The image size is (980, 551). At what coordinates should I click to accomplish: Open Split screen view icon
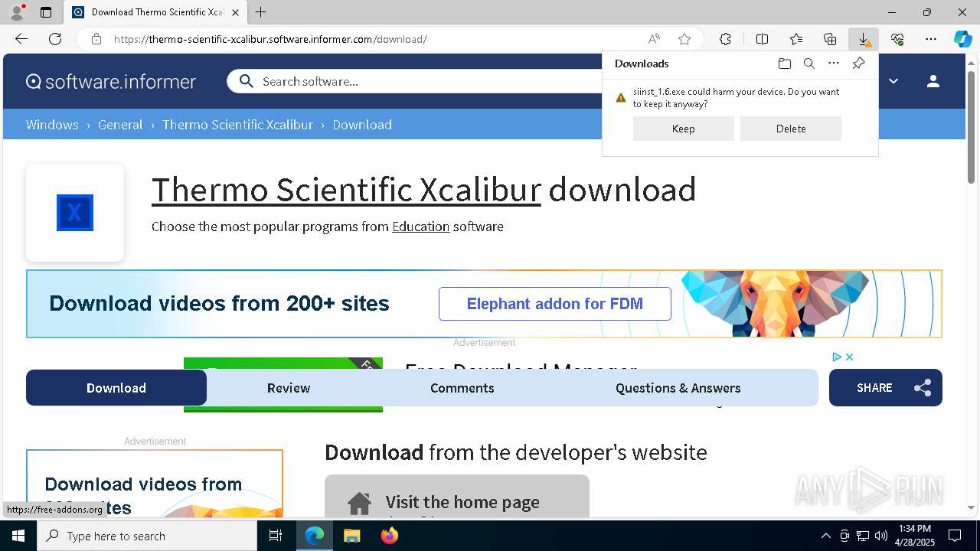point(762,39)
